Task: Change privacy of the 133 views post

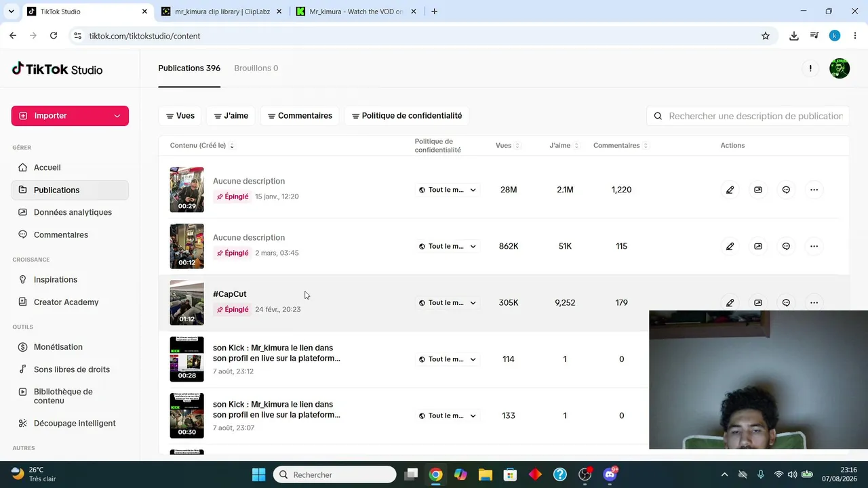Action: click(448, 415)
